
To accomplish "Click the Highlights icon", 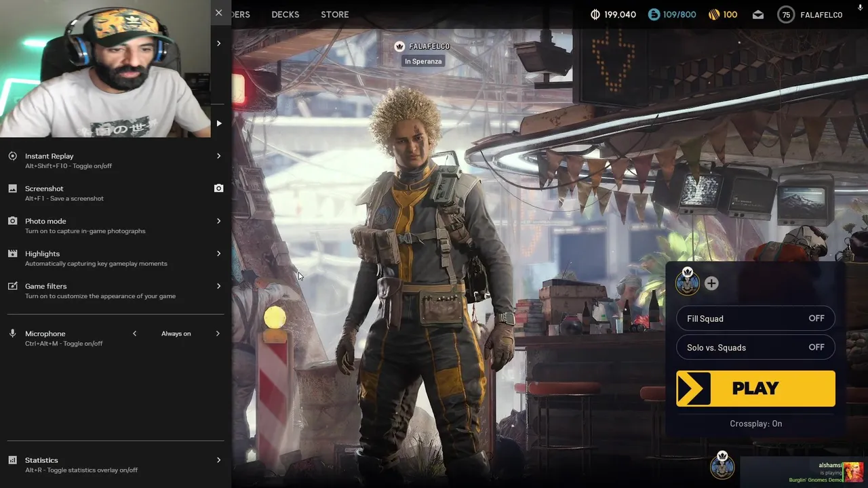I will click(x=12, y=253).
